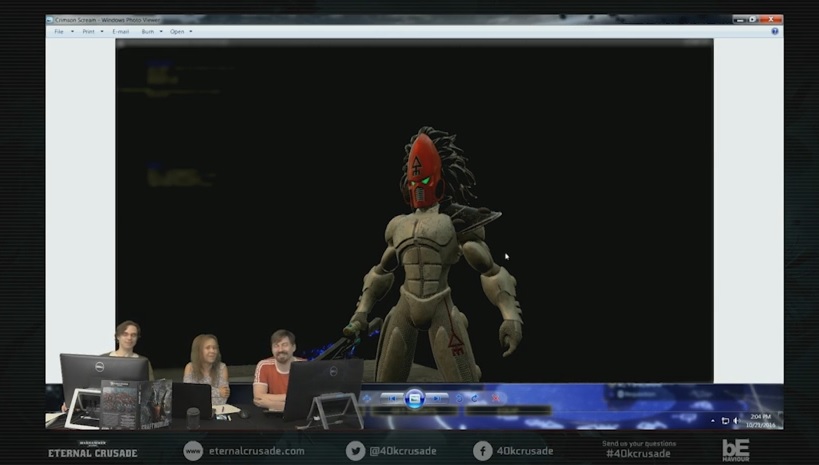Click the 40kcrusade Facebook name
The height and width of the screenshot is (465, 819).
525,451
